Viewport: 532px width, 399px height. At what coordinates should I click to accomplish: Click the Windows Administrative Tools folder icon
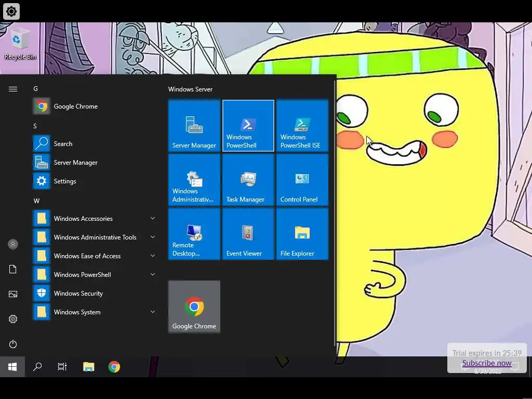(42, 237)
